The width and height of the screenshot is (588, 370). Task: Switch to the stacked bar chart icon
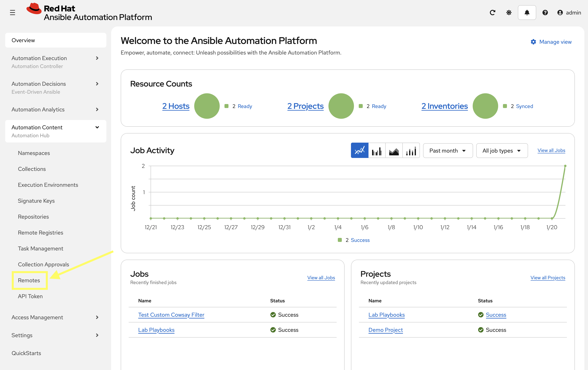(x=411, y=151)
